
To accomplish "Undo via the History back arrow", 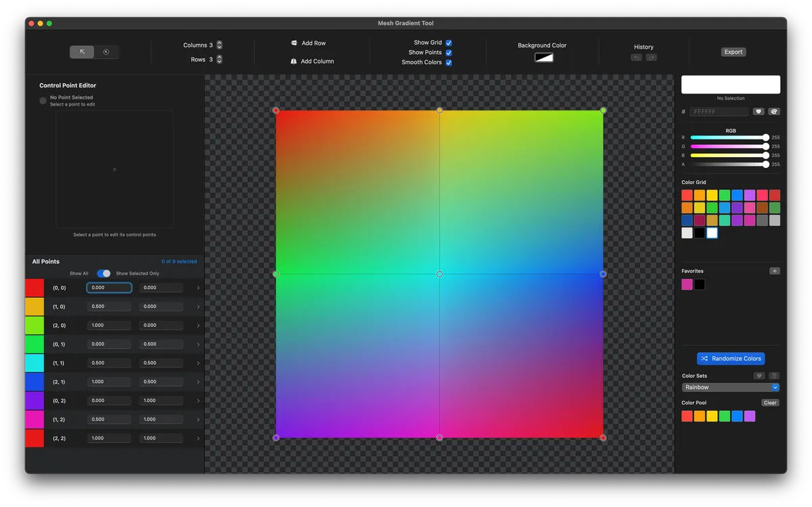I will (636, 58).
